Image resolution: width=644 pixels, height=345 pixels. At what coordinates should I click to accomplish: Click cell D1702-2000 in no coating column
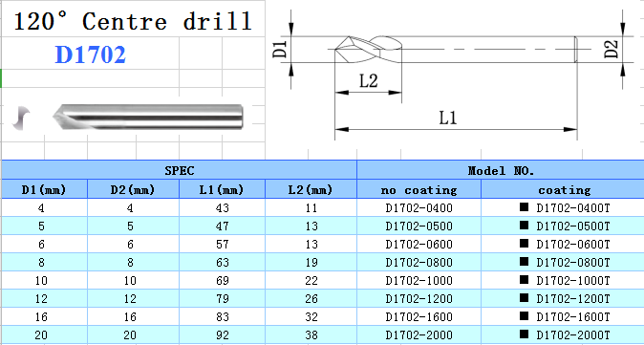coord(419,334)
